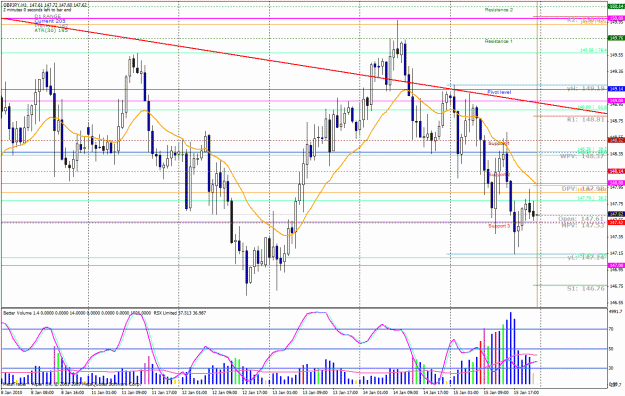Select the 'R1: 148.81' level text
625x396 pixels.
(586, 119)
